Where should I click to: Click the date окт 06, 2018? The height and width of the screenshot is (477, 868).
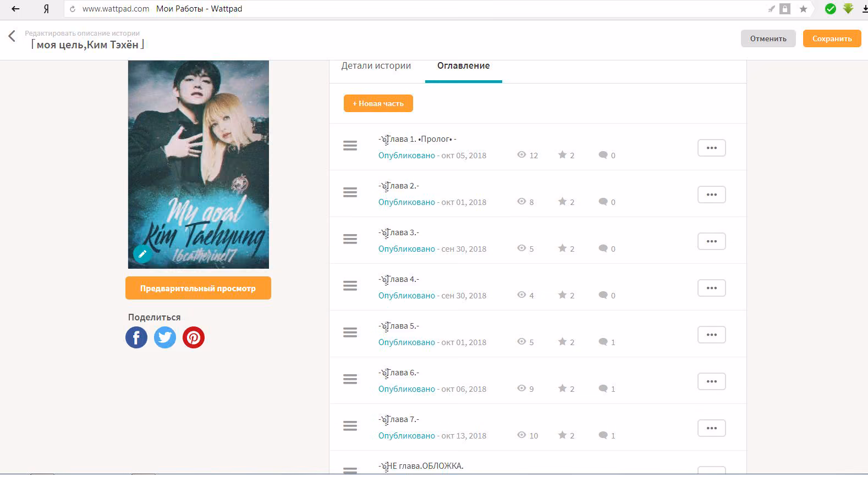pos(464,389)
